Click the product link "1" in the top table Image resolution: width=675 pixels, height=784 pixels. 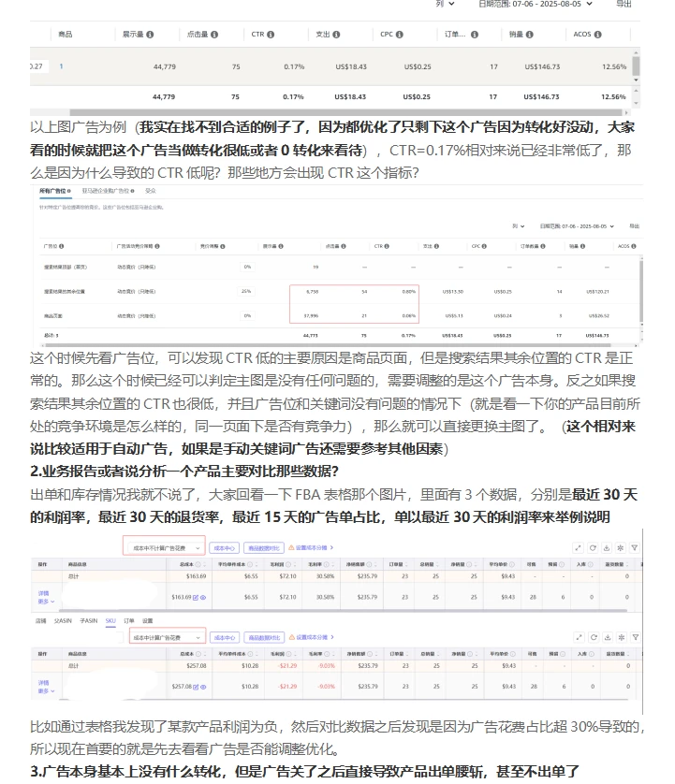[x=61, y=66]
